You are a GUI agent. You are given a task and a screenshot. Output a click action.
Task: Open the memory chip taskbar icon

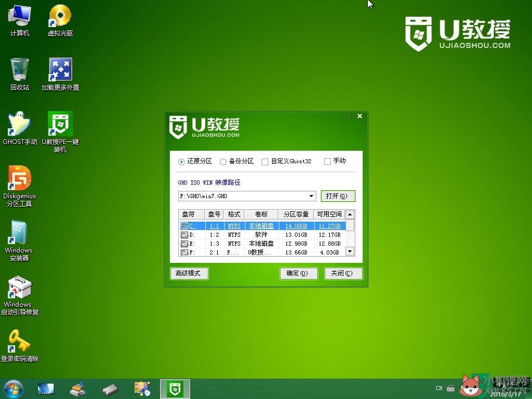point(110,390)
